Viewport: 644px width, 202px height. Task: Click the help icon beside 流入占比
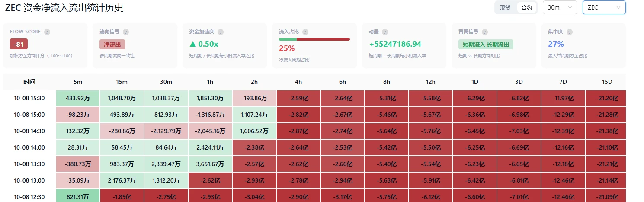click(x=305, y=32)
